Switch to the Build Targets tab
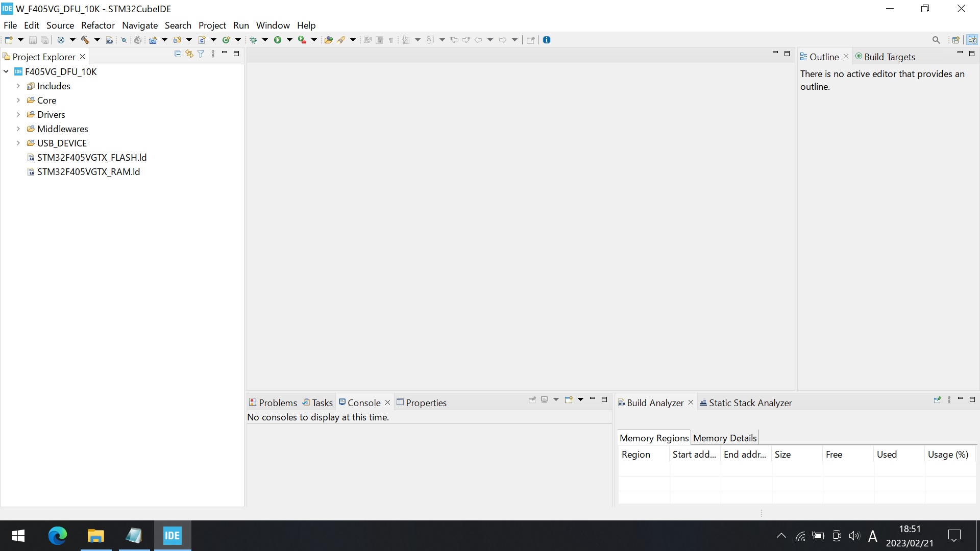Image resolution: width=980 pixels, height=551 pixels. click(885, 57)
